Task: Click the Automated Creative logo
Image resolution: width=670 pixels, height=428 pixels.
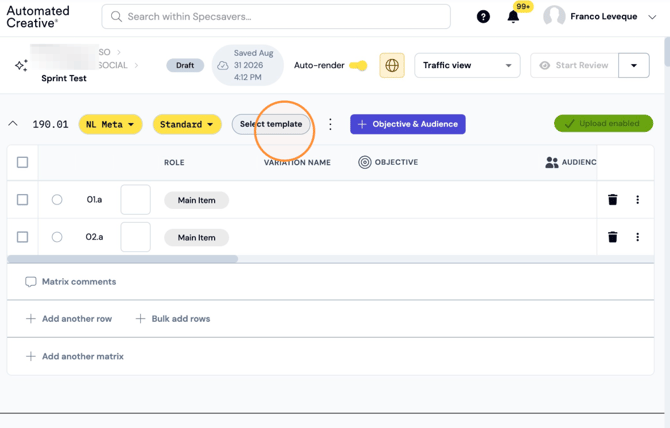Action: point(38,17)
